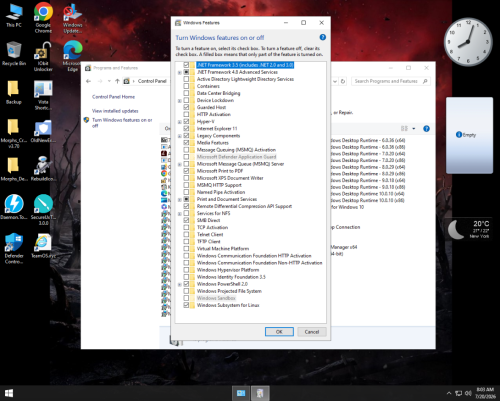Open Microsoft Edge desktop shortcut

pos(73,56)
